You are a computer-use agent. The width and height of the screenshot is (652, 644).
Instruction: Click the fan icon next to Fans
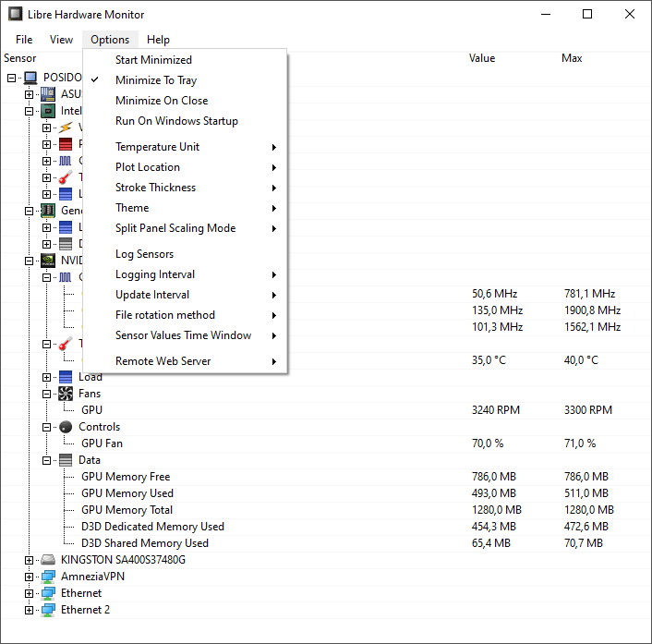66,394
